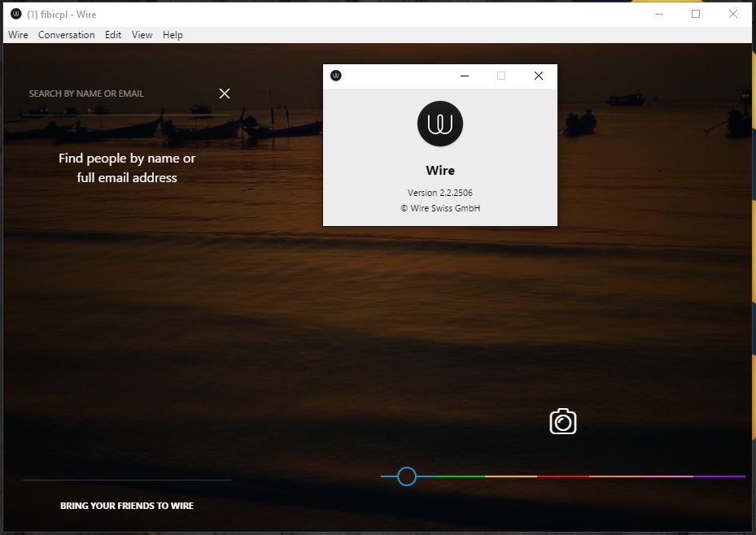Viewport: 756px width, 535px height.
Task: Select the pink accent color segment
Action: (667, 476)
